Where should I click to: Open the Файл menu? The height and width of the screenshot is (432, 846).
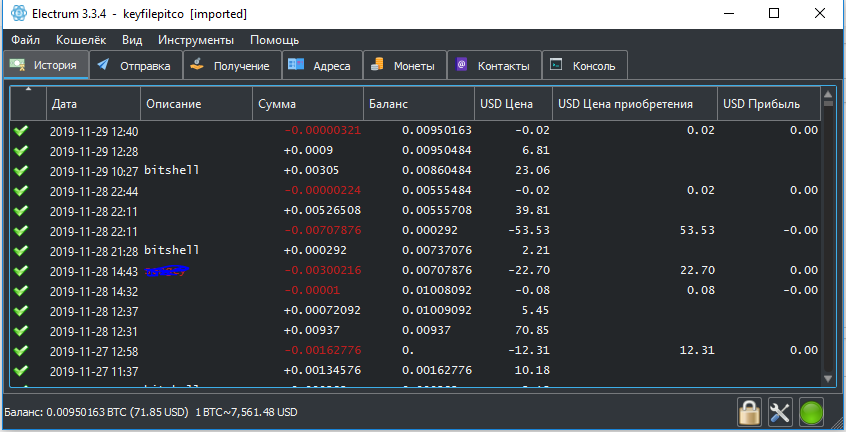pos(25,40)
